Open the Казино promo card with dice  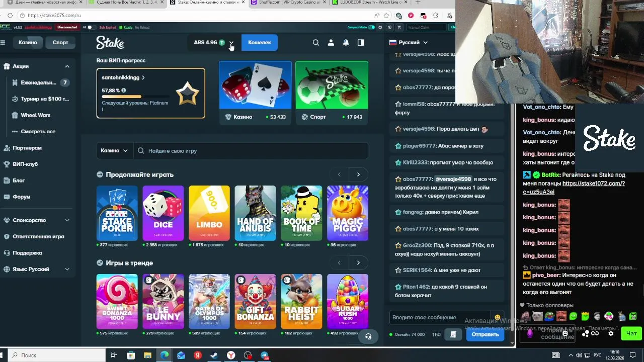(x=255, y=92)
